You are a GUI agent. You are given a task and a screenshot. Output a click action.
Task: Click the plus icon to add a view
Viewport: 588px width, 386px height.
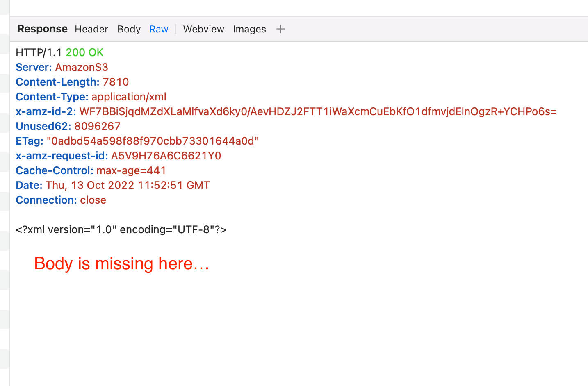point(280,29)
